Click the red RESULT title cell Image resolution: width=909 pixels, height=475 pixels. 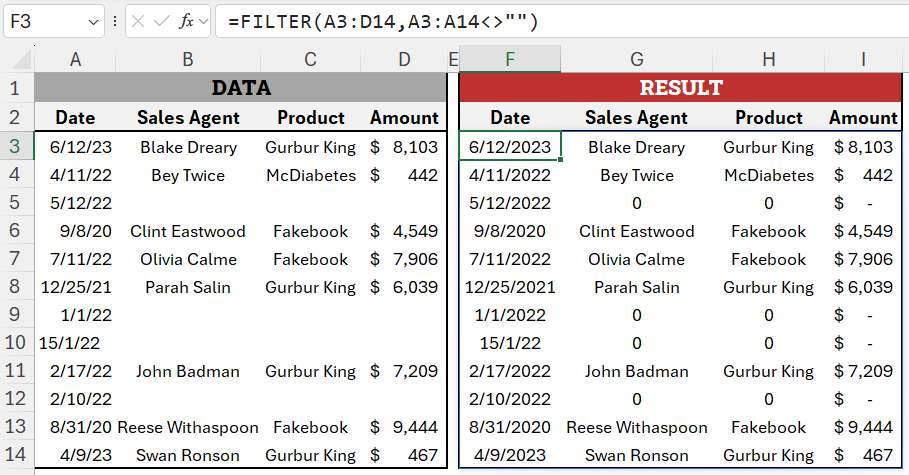[x=681, y=88]
